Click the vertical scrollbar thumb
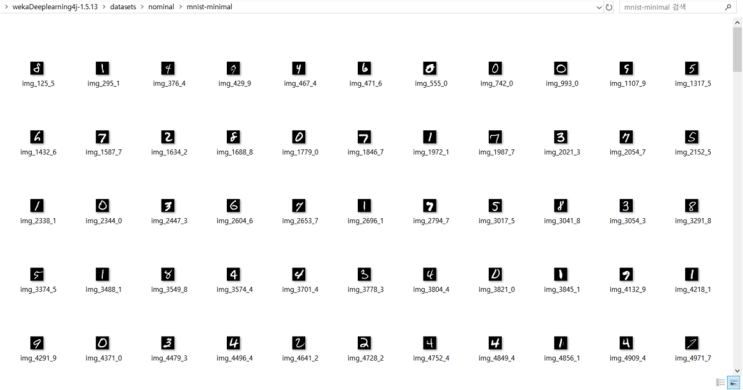Viewport: 743px width, 390px height. coord(737,49)
